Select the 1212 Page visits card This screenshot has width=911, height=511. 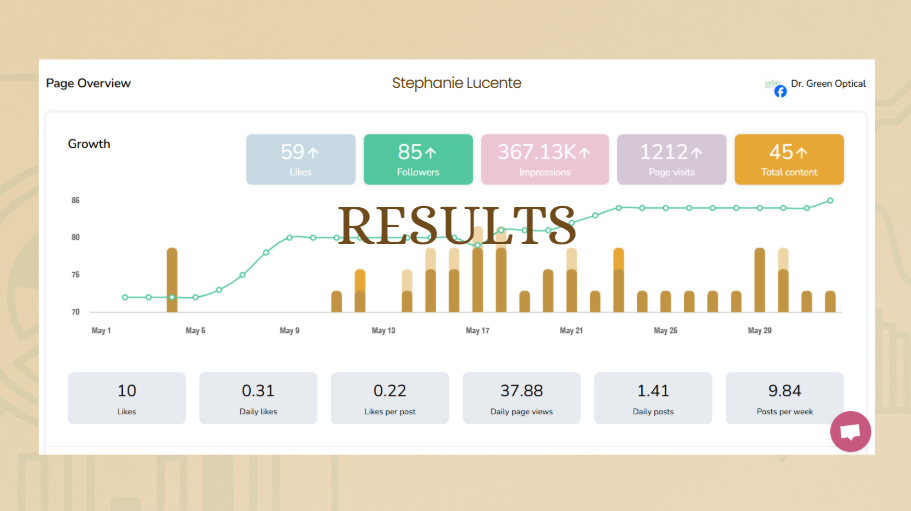pyautogui.click(x=672, y=160)
